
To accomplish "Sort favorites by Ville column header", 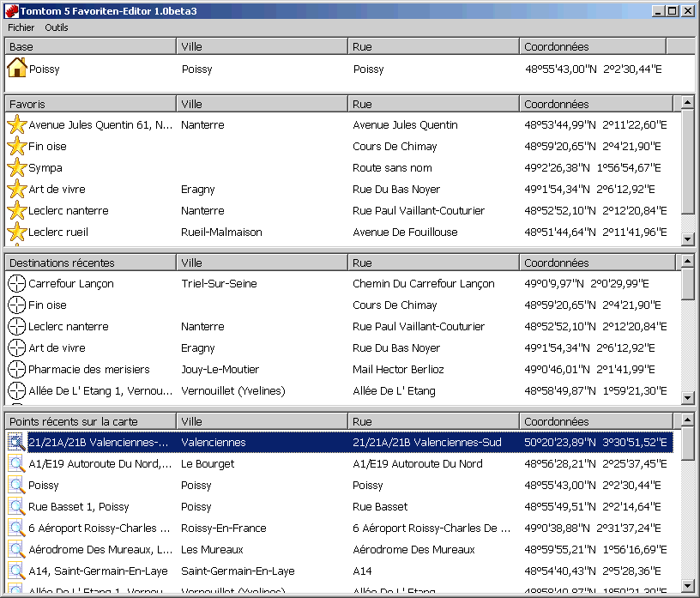I will (x=262, y=104).
